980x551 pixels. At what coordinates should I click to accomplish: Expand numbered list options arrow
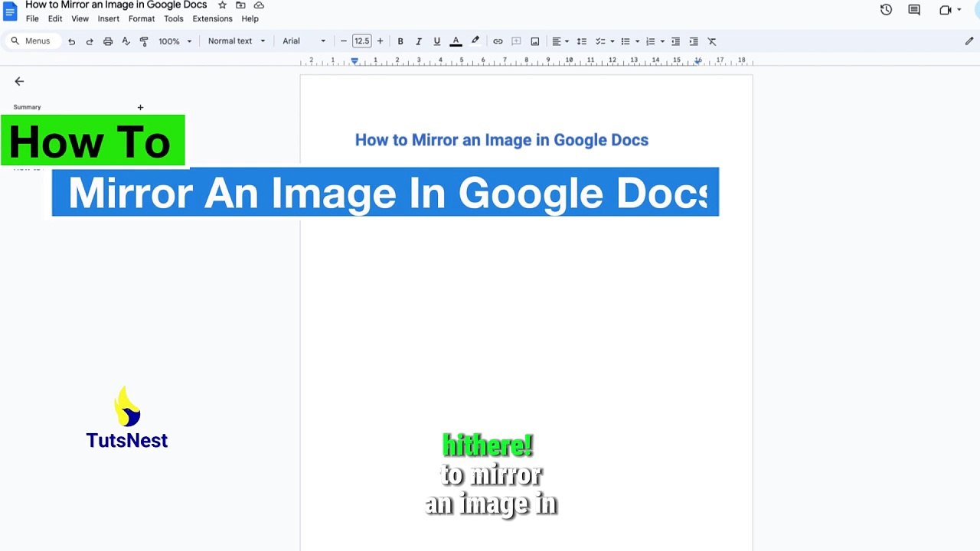[x=662, y=41]
